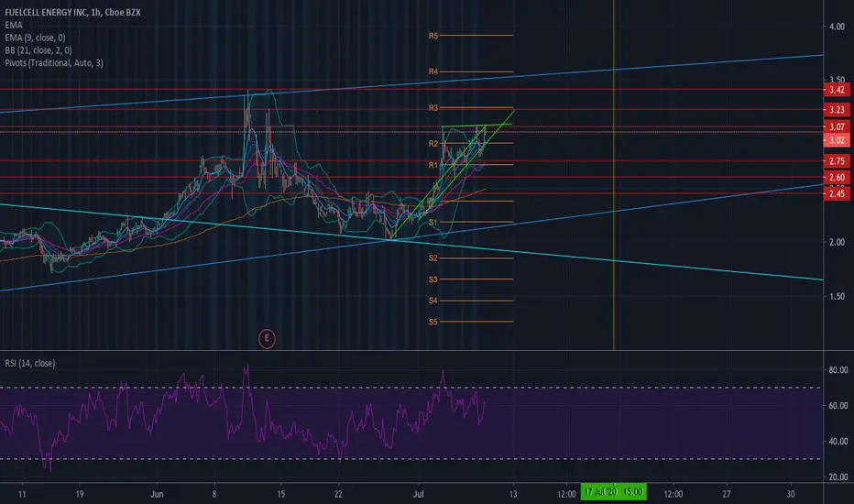Click the S1 pivot level label
The height and width of the screenshot is (504, 854).
tap(433, 223)
